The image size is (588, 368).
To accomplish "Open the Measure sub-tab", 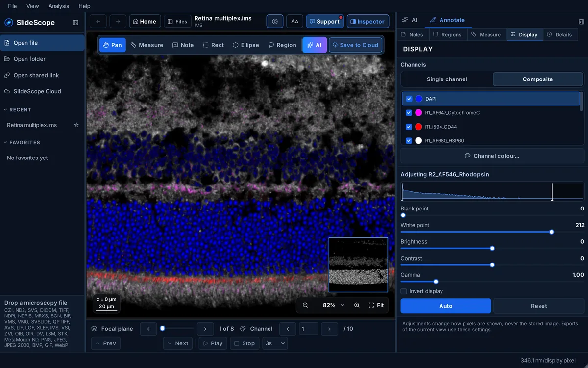I will pos(487,35).
